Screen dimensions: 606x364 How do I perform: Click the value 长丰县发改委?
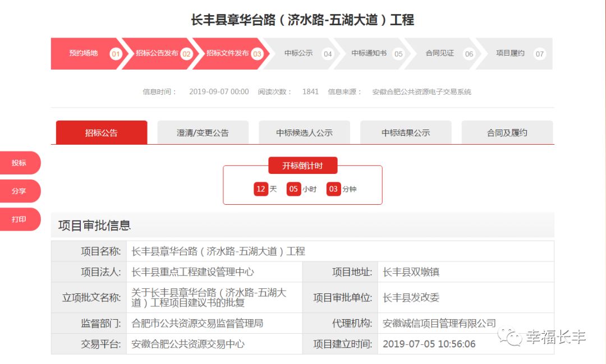pyautogui.click(x=411, y=297)
